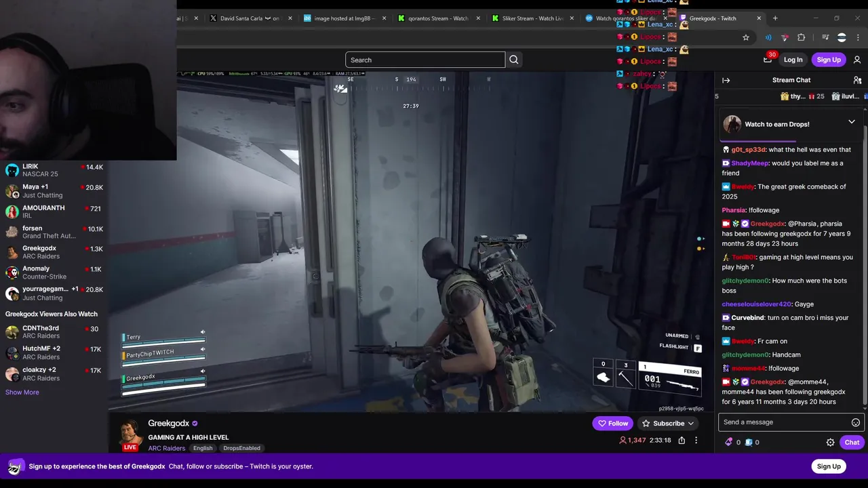
Task: Open the Chrome three-dot menu
Action: pyautogui.click(x=858, y=37)
